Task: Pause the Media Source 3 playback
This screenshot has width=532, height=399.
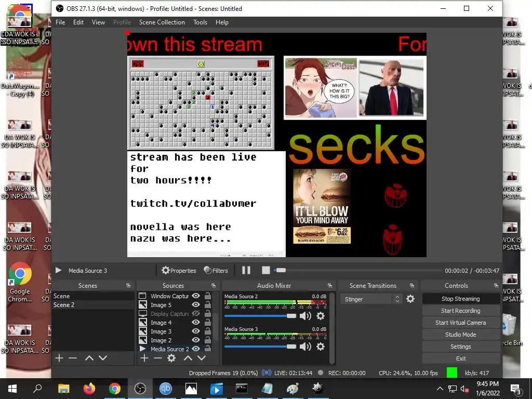Action: [246, 270]
